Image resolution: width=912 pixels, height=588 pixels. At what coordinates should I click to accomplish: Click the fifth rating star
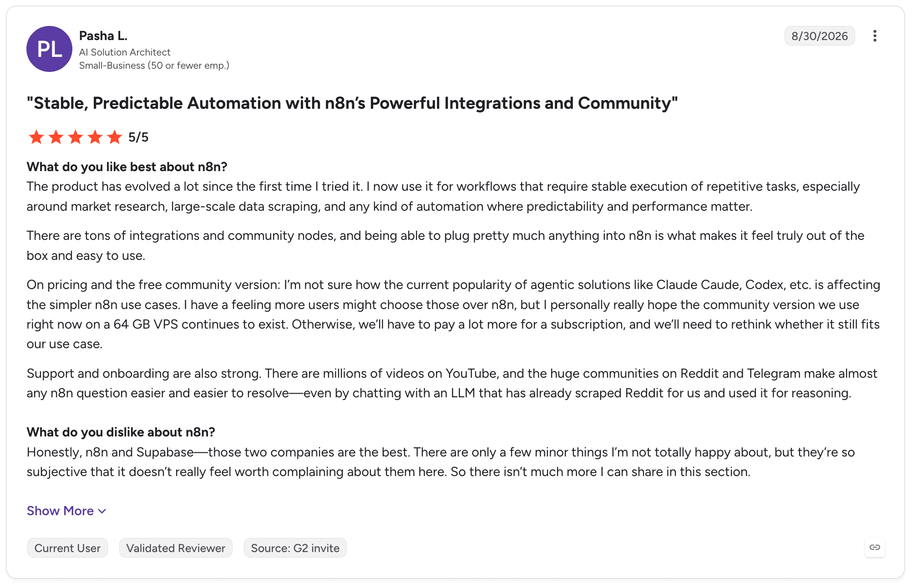coord(115,137)
